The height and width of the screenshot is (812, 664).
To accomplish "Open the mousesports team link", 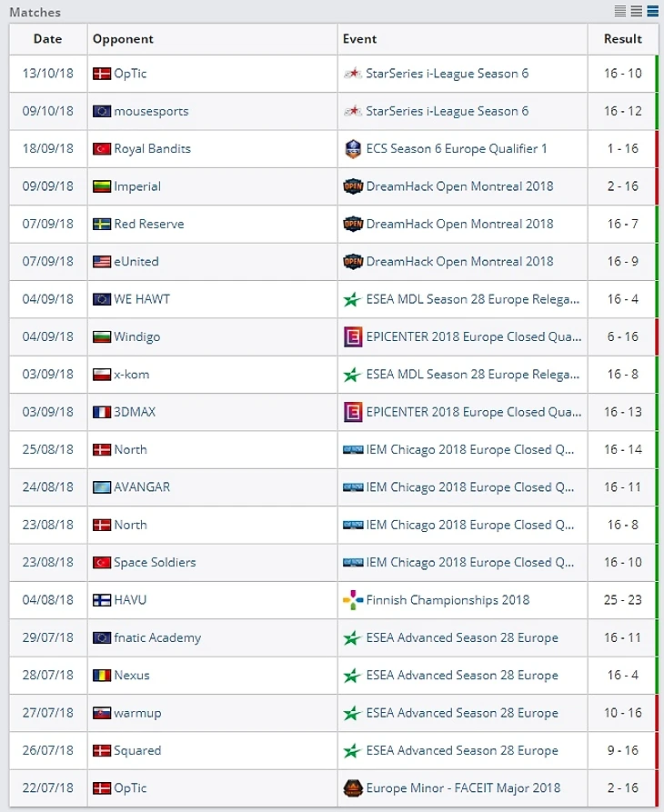I will [151, 111].
